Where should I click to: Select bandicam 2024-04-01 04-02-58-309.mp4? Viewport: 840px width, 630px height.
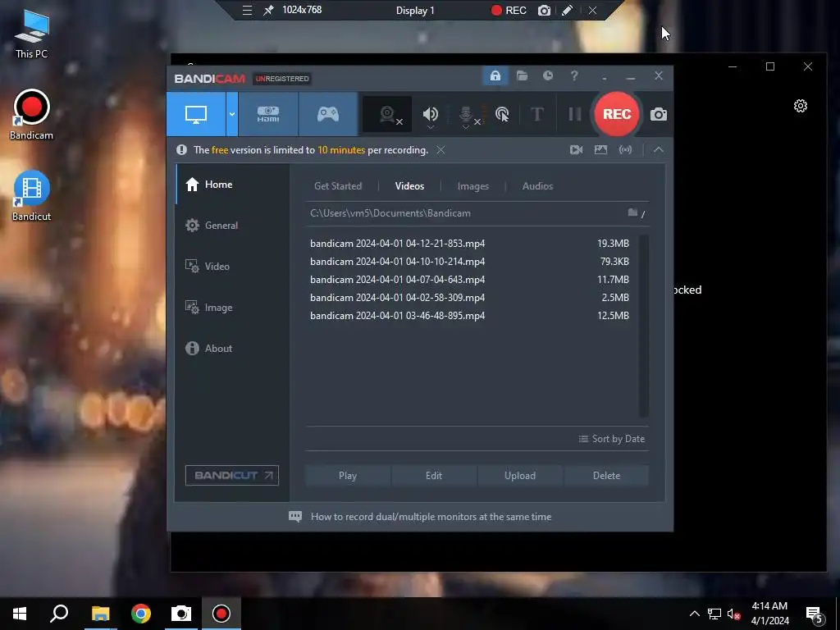pyautogui.click(x=470, y=297)
